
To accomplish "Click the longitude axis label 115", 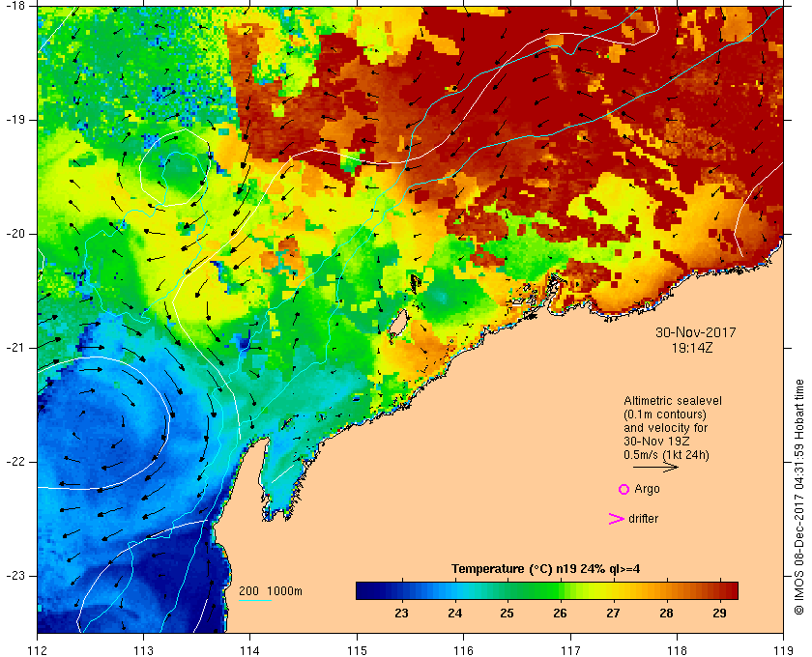I will 357,650.
